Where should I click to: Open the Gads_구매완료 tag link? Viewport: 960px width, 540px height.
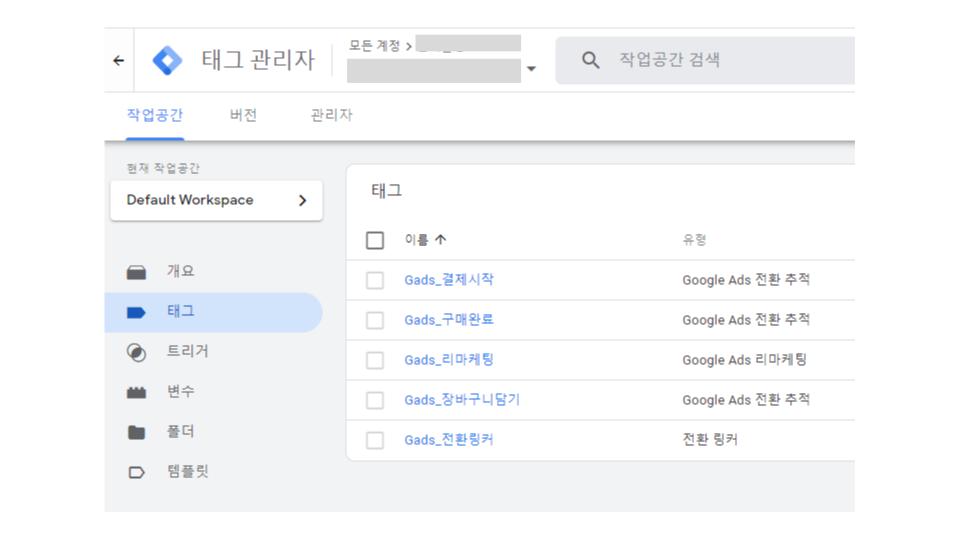pos(449,320)
